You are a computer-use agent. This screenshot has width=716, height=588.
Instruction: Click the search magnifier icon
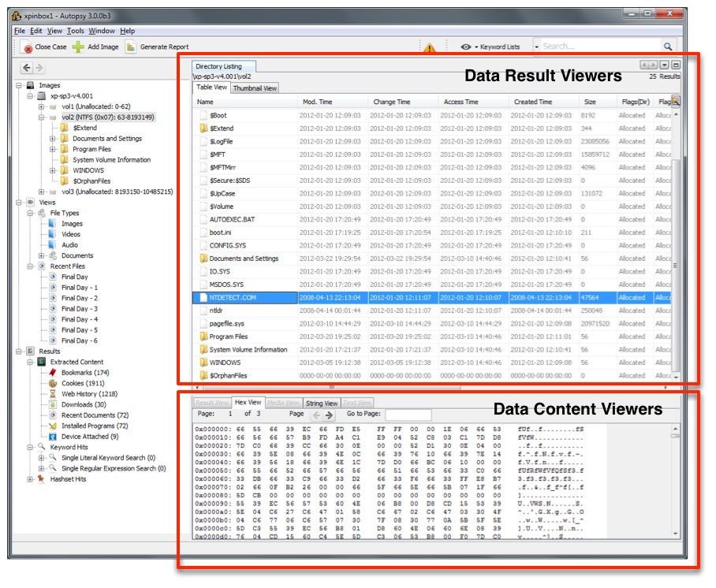click(x=667, y=46)
